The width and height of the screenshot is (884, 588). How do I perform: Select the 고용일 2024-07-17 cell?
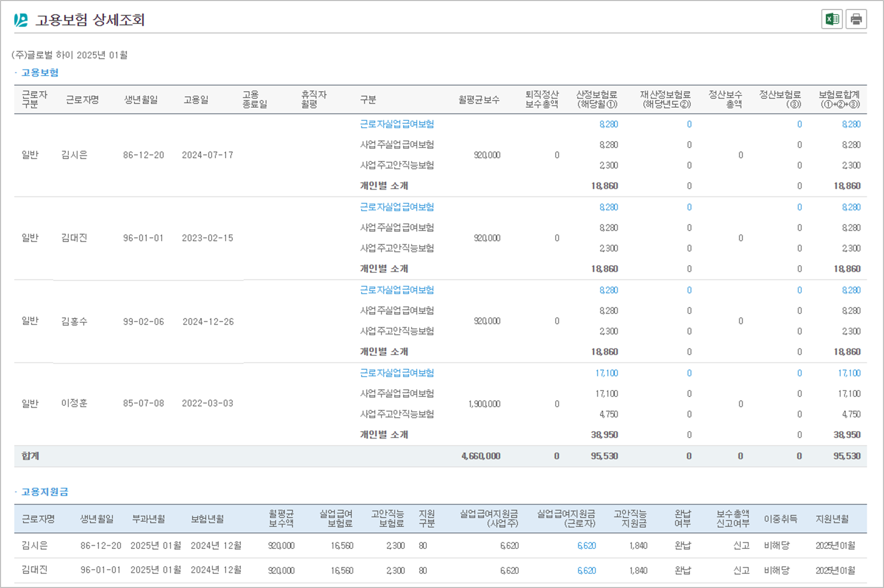point(207,155)
